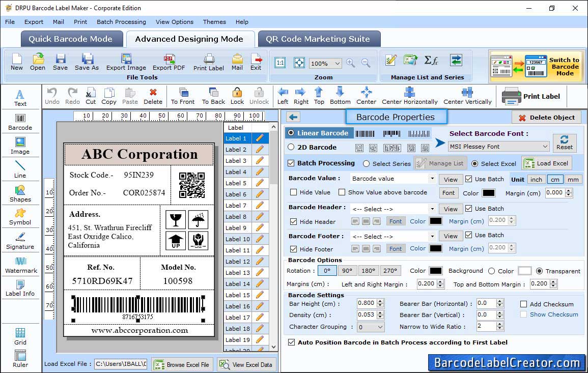Expand Barcode Footer select dropdown
Screen dimensions: 588x373
click(432, 236)
